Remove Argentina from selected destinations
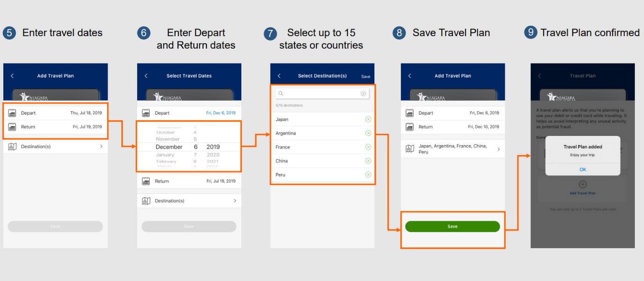 [x=368, y=133]
